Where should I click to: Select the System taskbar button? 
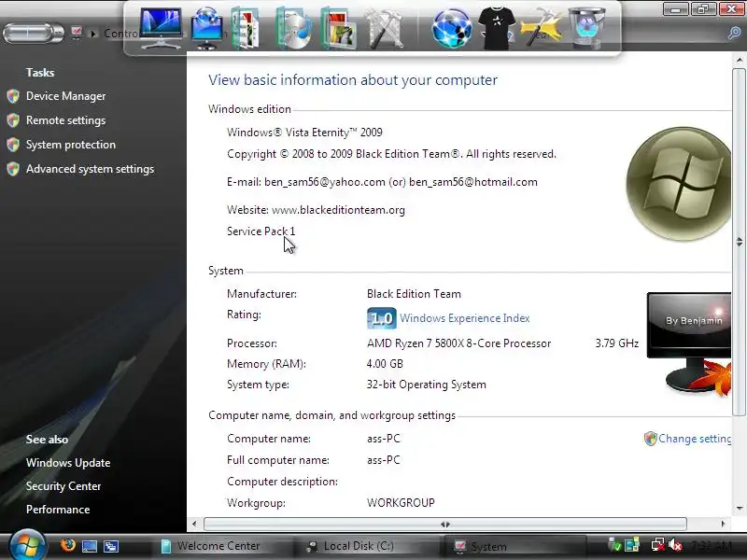(514, 546)
